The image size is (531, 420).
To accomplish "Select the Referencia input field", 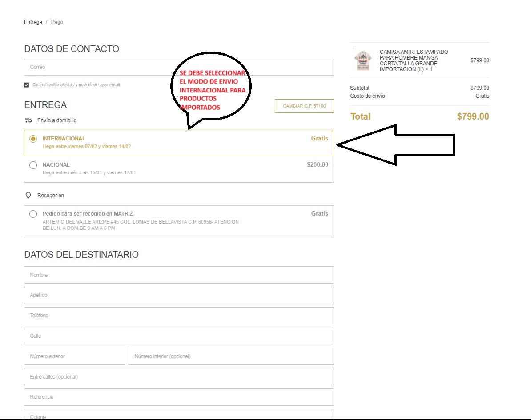I will [179, 397].
